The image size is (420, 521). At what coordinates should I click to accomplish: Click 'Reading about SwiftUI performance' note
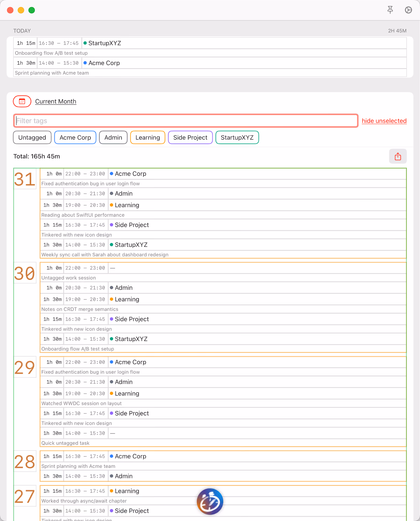coord(83,215)
